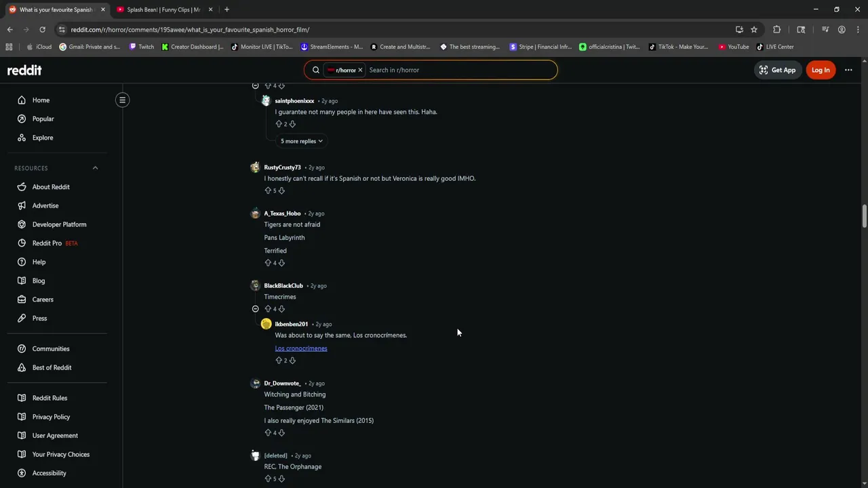Expand 5 more replies

click(302, 141)
